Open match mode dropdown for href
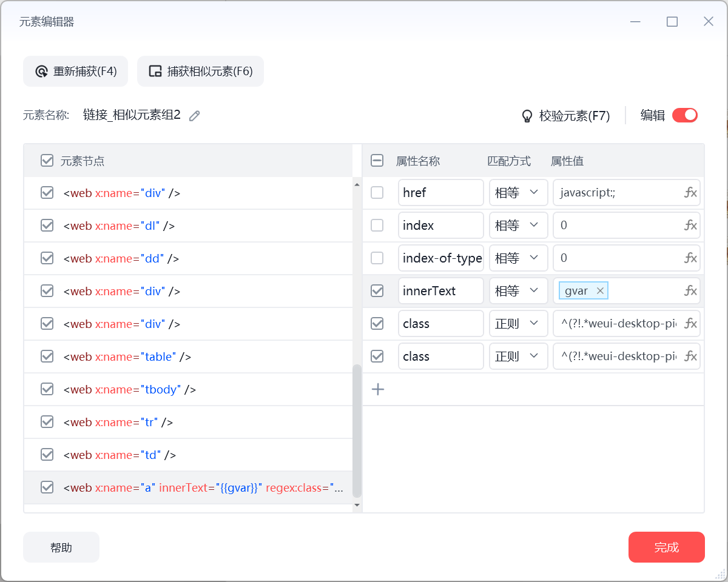Screen dimensions: 728x582 (517, 193)
